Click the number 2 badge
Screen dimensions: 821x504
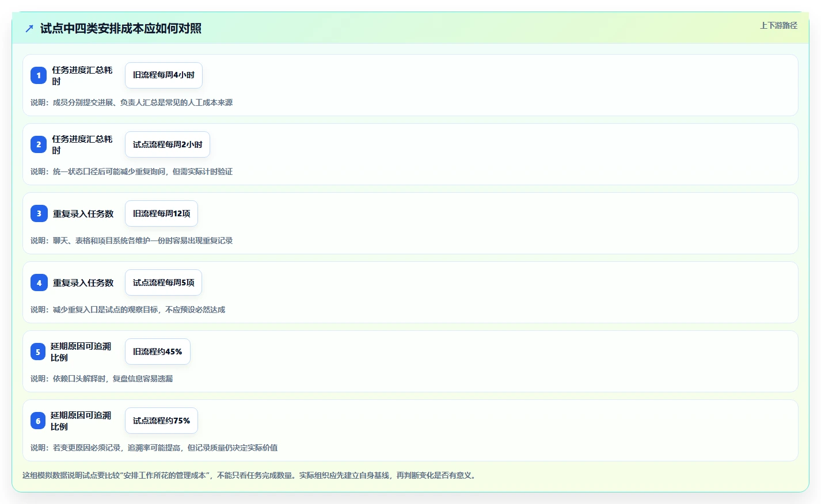39,144
